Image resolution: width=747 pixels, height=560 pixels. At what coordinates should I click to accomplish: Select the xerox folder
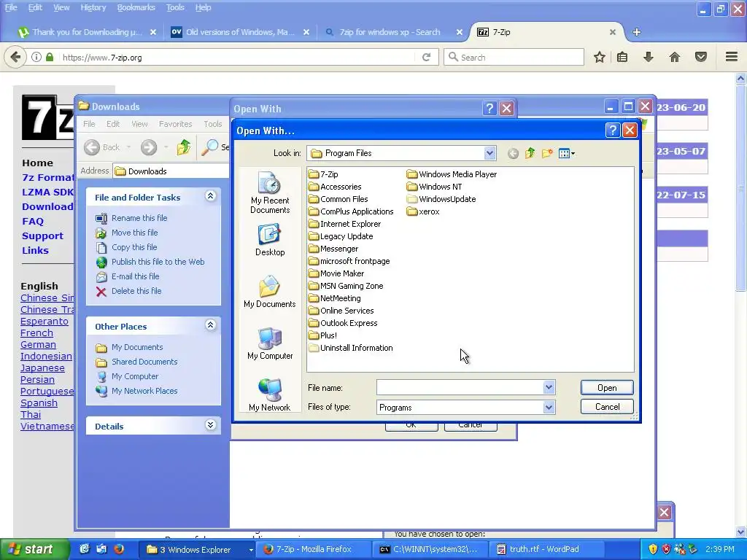(423, 211)
